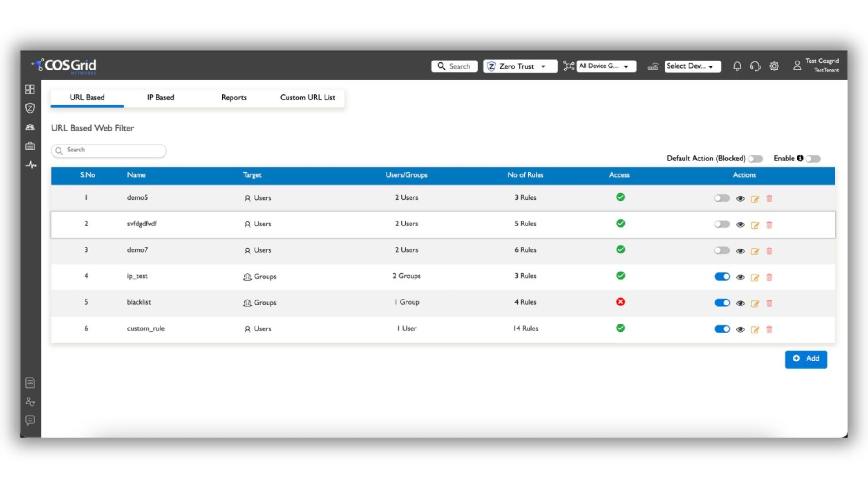The image size is (868, 488).
Task: Click the activity pulse icon in the sidebar
Action: click(30, 164)
